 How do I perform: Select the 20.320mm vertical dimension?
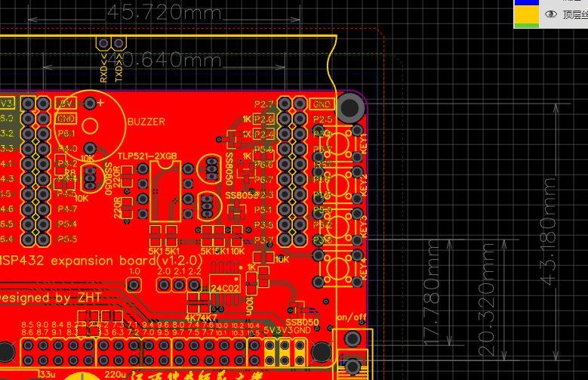pos(486,299)
